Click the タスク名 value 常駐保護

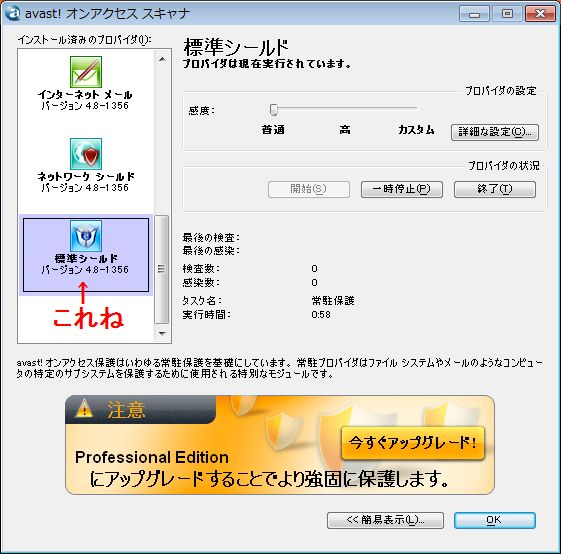pos(333,301)
